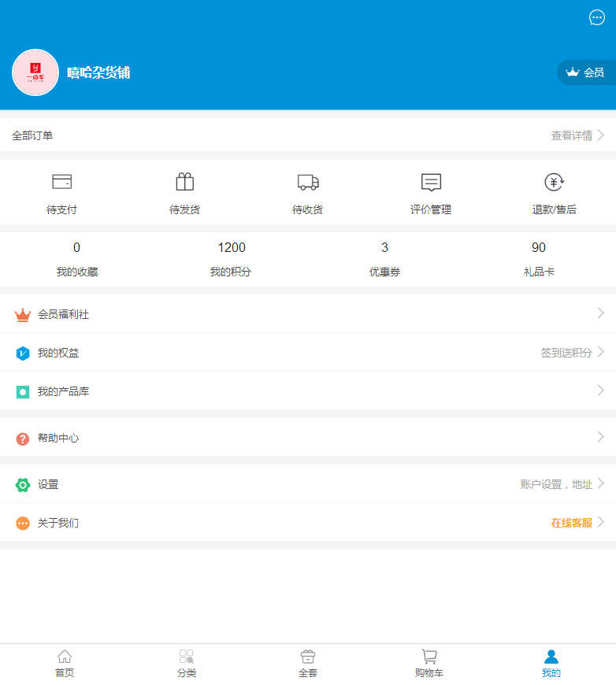View order details via 查看详情
This screenshot has width=616, height=685.
[x=577, y=135]
